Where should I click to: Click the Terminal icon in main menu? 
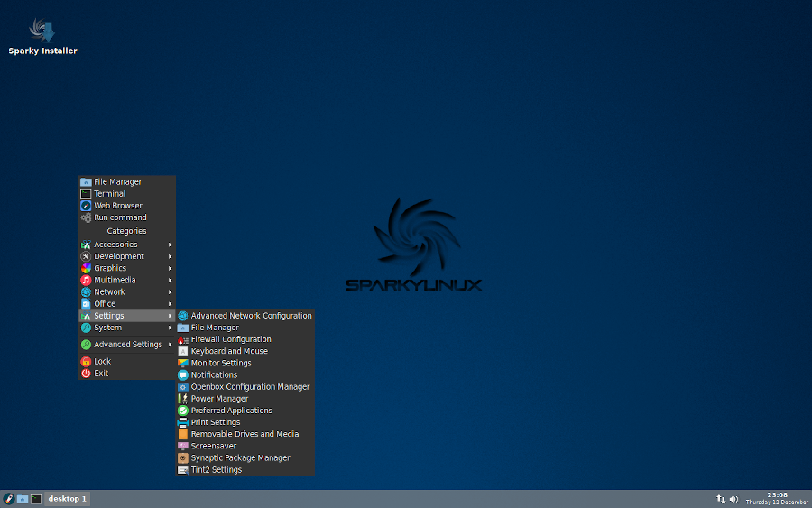[86, 194]
